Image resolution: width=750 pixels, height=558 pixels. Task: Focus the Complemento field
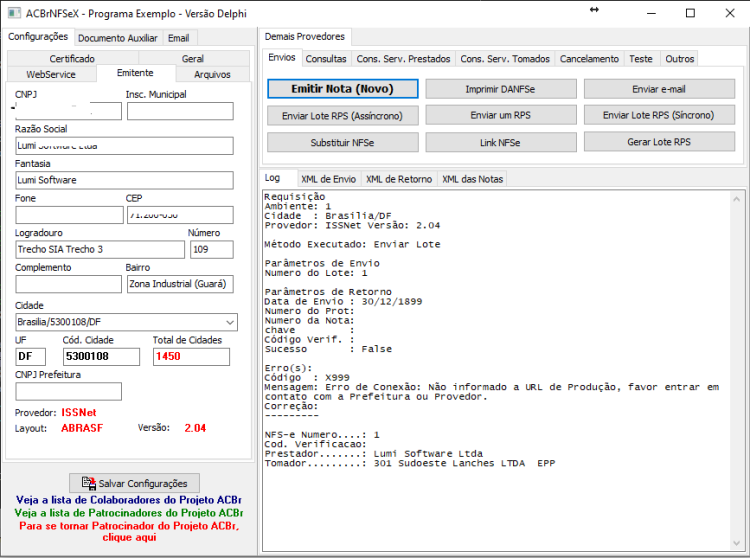[x=68, y=284]
